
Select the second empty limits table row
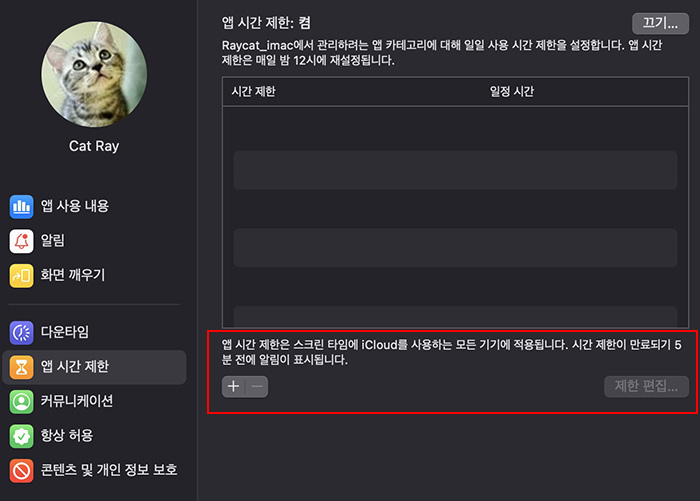point(455,248)
